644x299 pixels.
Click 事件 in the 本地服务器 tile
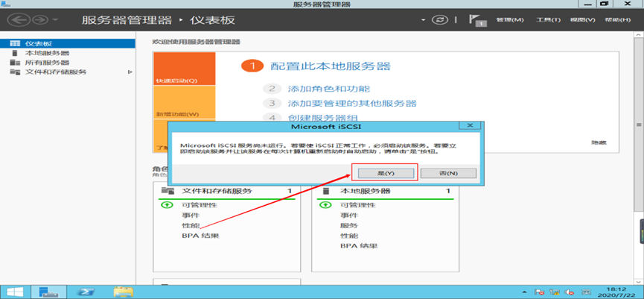point(348,215)
